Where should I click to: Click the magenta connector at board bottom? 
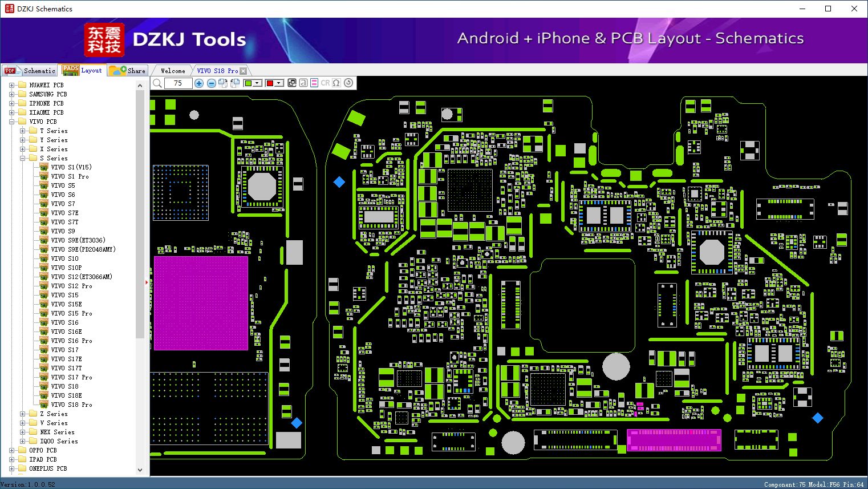coord(674,440)
